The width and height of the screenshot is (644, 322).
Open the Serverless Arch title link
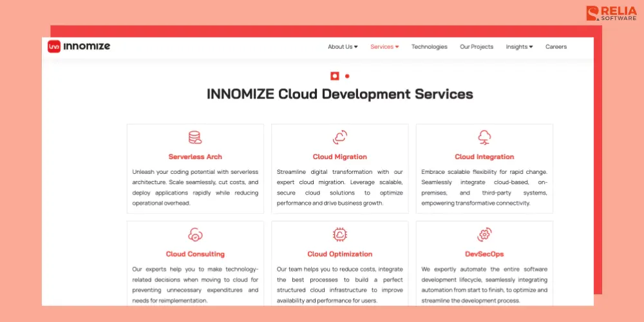point(195,157)
